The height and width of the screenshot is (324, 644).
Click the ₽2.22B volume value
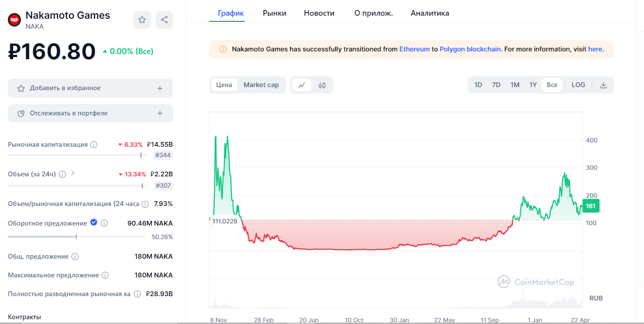[x=161, y=174]
